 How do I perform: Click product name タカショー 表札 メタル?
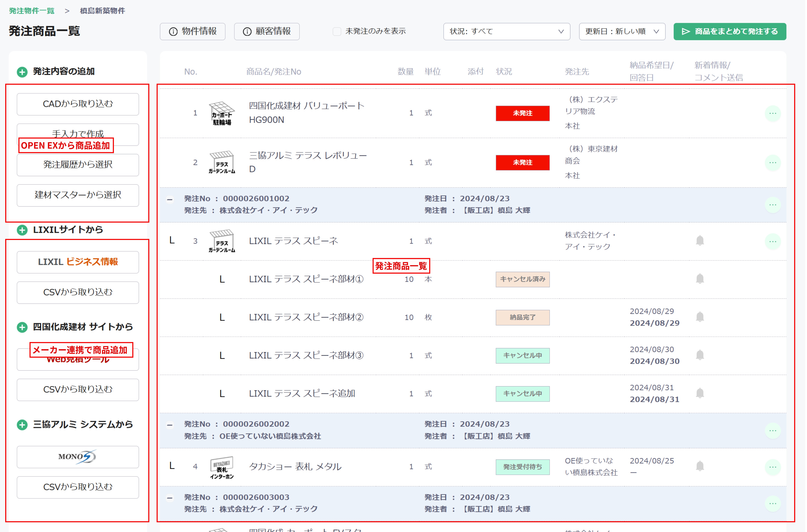(295, 467)
